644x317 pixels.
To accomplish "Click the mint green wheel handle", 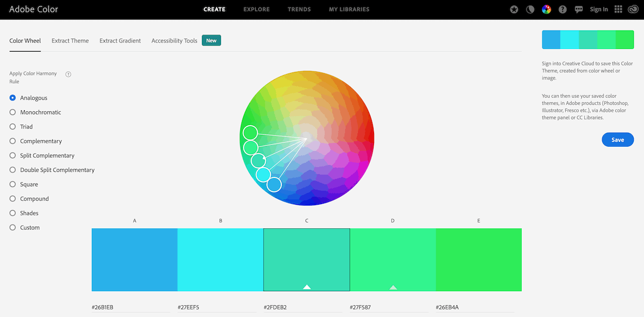I will pos(251,147).
